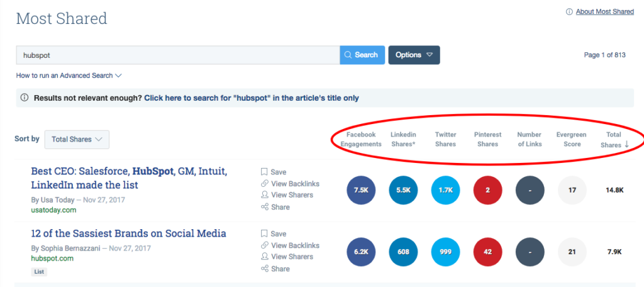The height and width of the screenshot is (287, 644).
Task: Open the 12 of the Sassiest Brands article
Action: pyautogui.click(x=128, y=234)
